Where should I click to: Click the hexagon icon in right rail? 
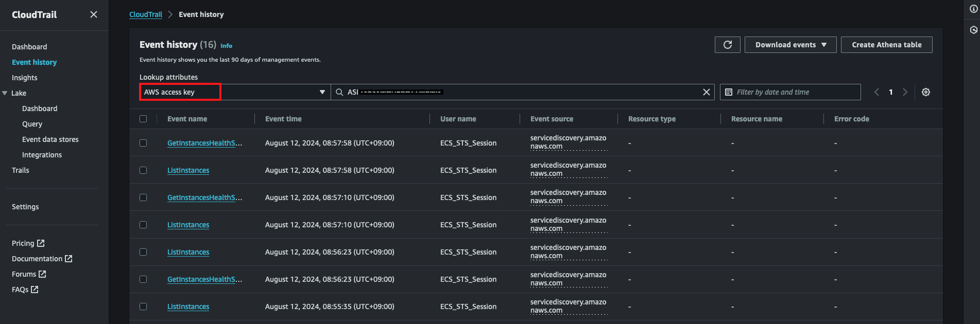[973, 30]
